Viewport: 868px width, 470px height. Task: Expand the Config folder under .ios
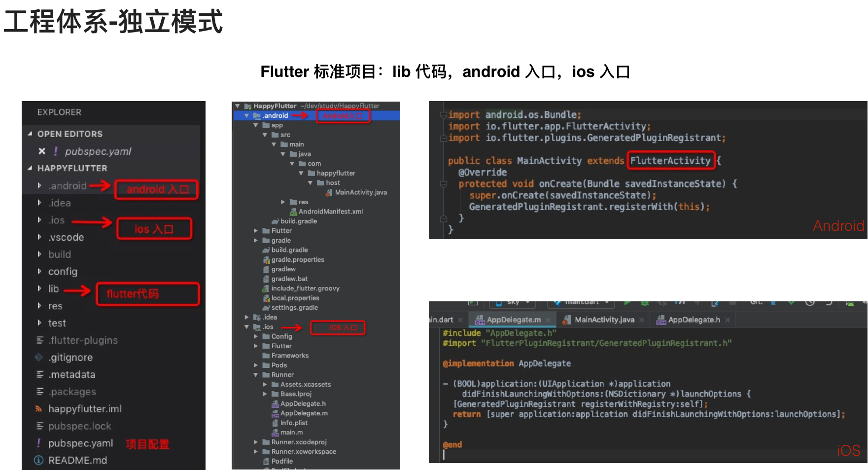[x=256, y=336]
